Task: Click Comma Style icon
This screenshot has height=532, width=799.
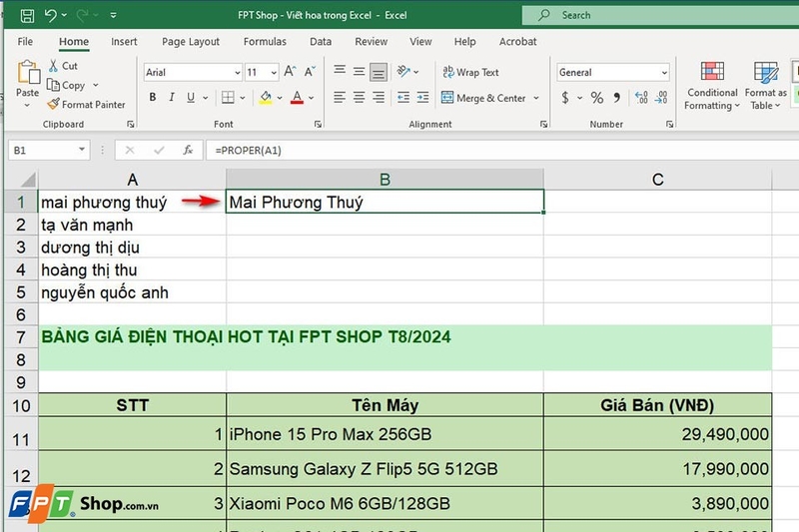Action: coord(617,97)
